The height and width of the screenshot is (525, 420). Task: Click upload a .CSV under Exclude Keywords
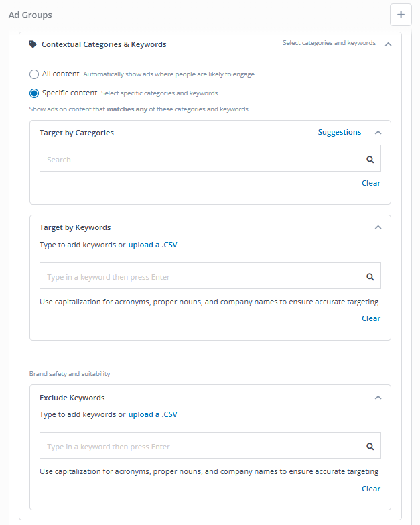(x=153, y=414)
